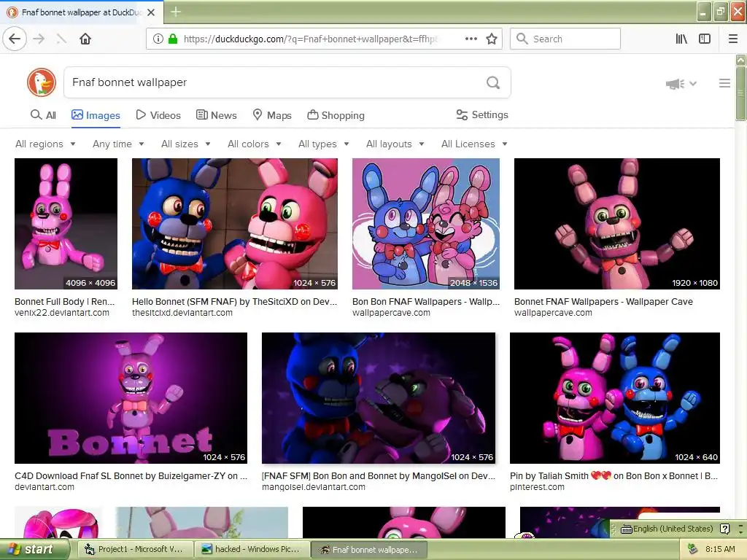This screenshot has width=747, height=560.
Task: Stop loading with the toolbar X icon
Action: [61, 39]
